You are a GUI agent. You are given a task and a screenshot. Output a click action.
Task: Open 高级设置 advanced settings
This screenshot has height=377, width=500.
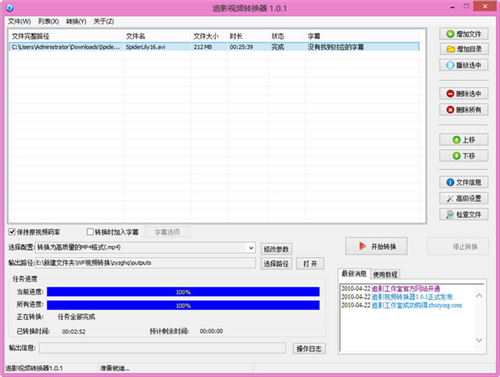coord(464,198)
